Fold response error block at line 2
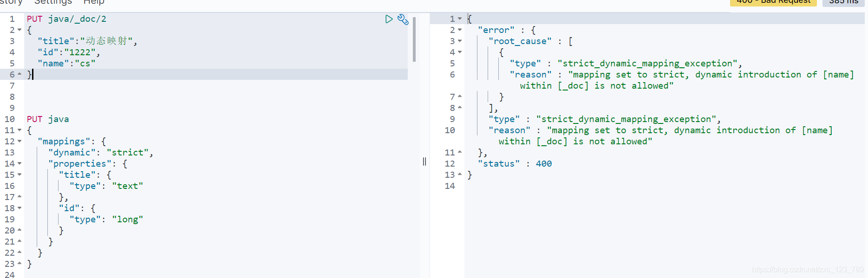 pyautogui.click(x=460, y=30)
